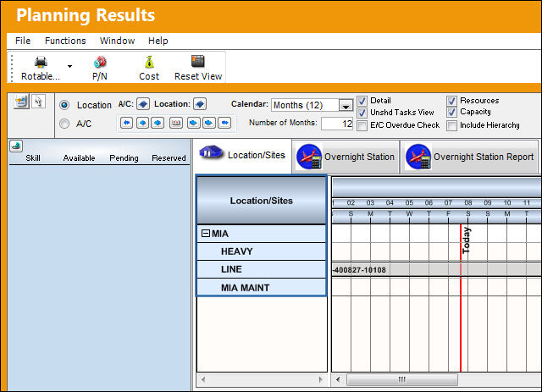Click the Pending column header

124,158
